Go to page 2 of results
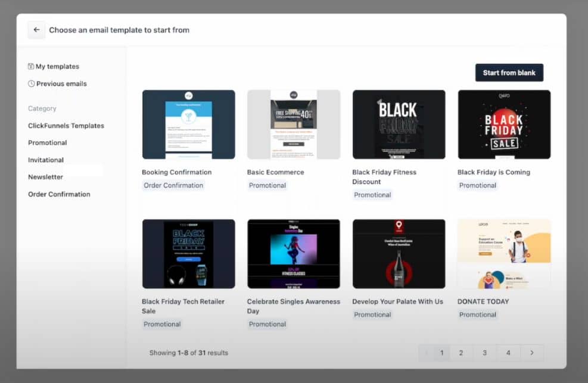The image size is (588, 383). tap(461, 353)
